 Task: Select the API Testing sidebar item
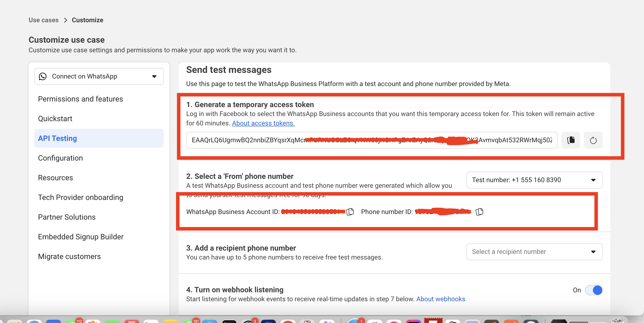(99, 138)
